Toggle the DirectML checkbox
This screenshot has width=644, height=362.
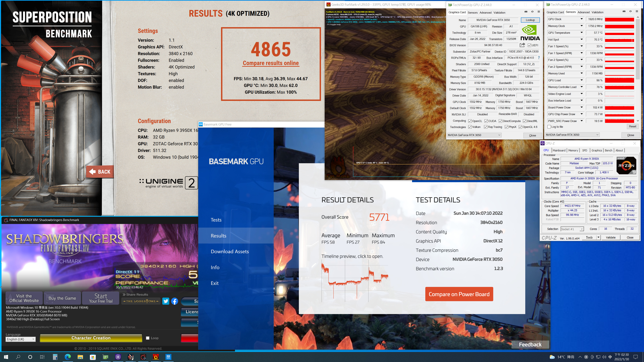click(524, 121)
